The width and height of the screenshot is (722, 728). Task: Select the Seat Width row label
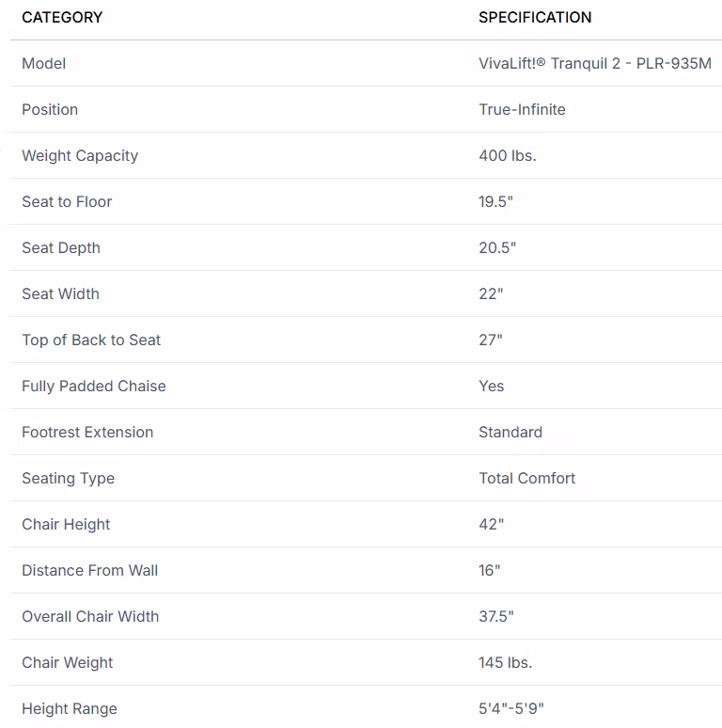tap(60, 293)
